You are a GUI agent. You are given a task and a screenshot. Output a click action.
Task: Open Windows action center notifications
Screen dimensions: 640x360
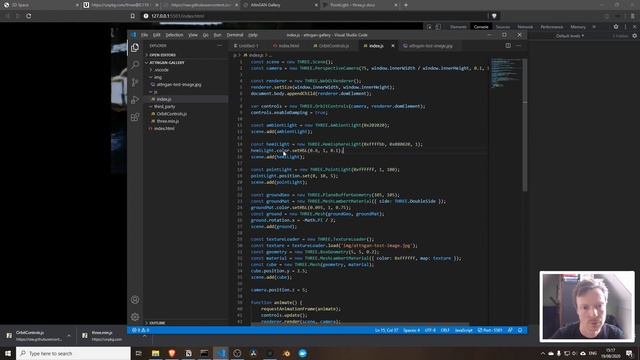[x=629, y=353]
